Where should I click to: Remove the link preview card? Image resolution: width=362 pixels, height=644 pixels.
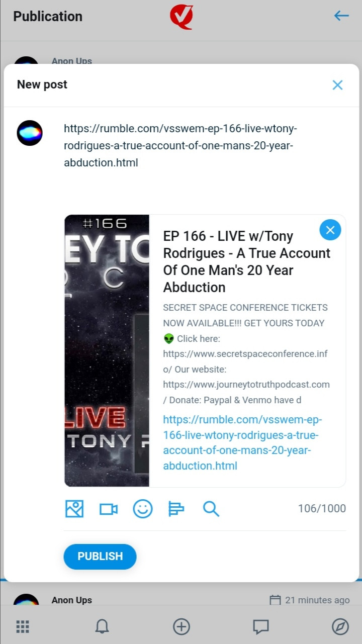click(x=330, y=230)
